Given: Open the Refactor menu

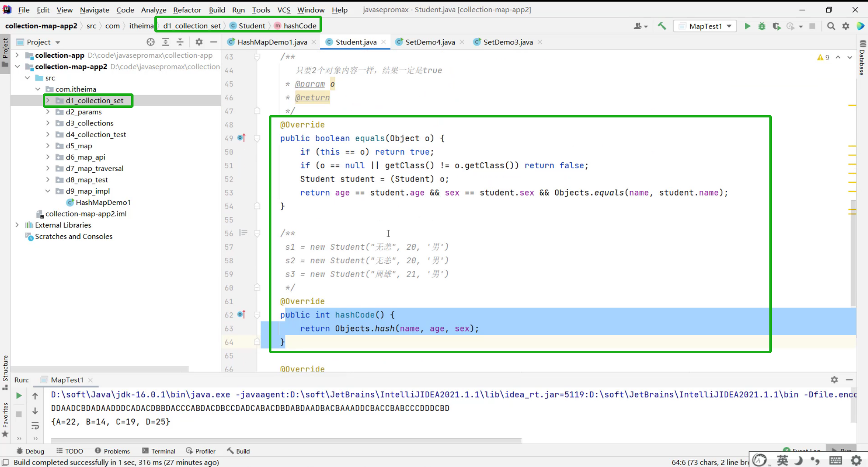Looking at the screenshot, I should click(x=187, y=10).
